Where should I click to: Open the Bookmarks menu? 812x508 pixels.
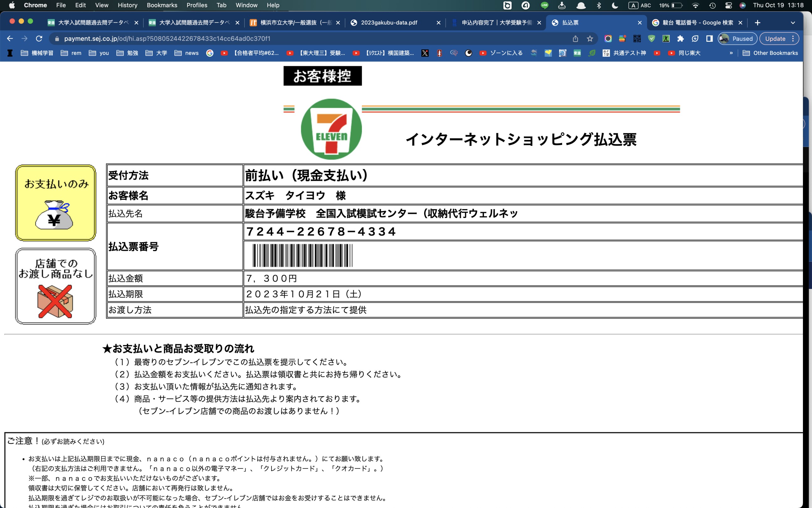pos(162,5)
